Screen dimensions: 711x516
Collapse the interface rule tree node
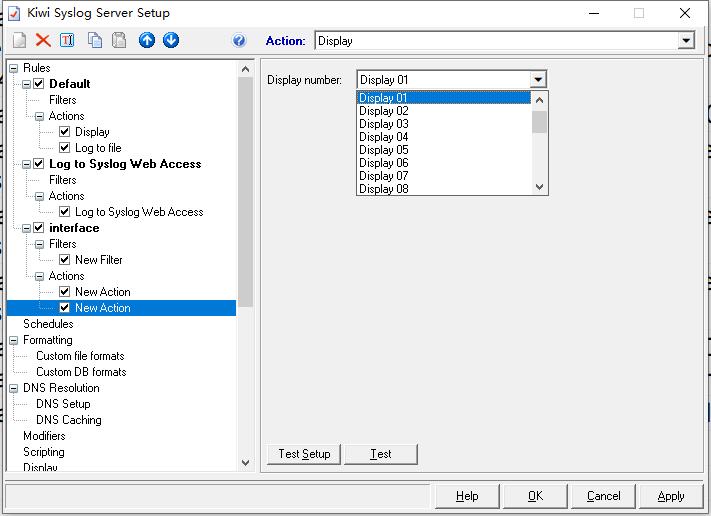click(26, 228)
